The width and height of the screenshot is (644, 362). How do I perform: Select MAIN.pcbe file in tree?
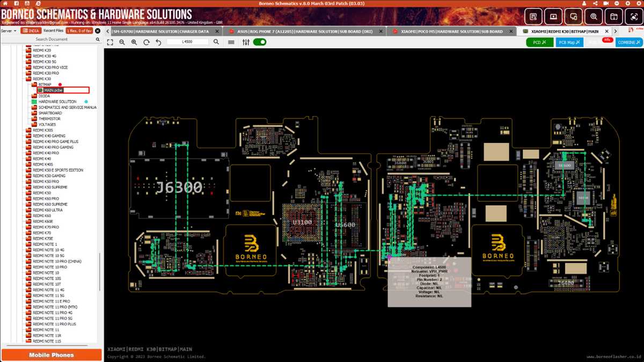point(63,90)
